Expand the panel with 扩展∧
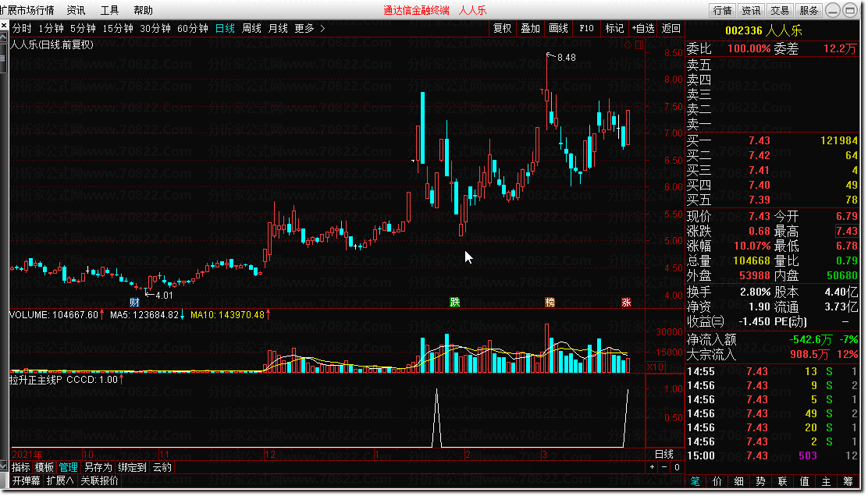 60,480
